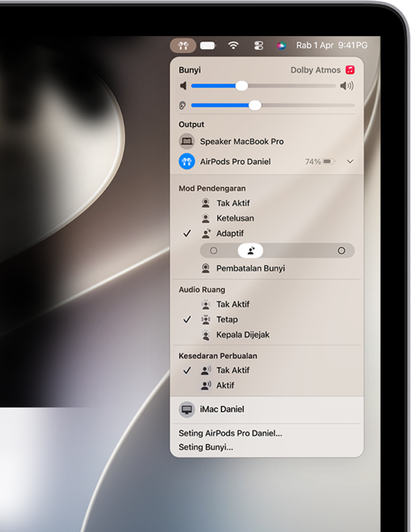The height and width of the screenshot is (532, 412).
Task: Click the Audio Ruang heading
Action: coord(202,289)
